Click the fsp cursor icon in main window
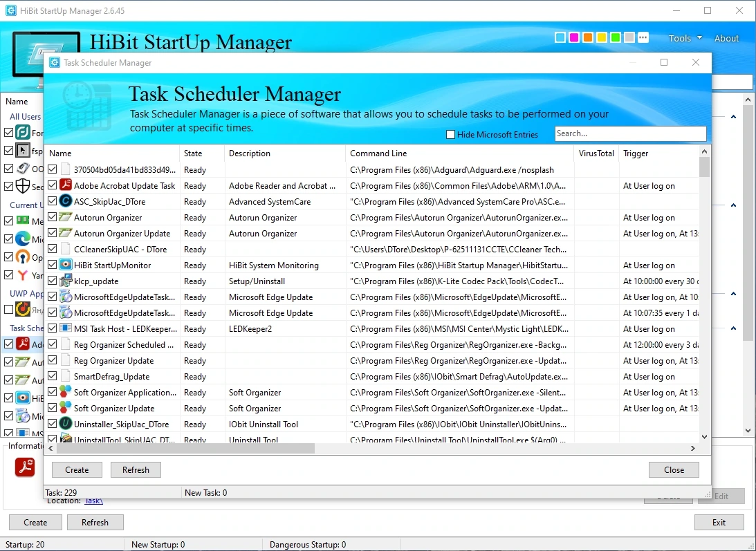The image size is (756, 551). tap(23, 151)
